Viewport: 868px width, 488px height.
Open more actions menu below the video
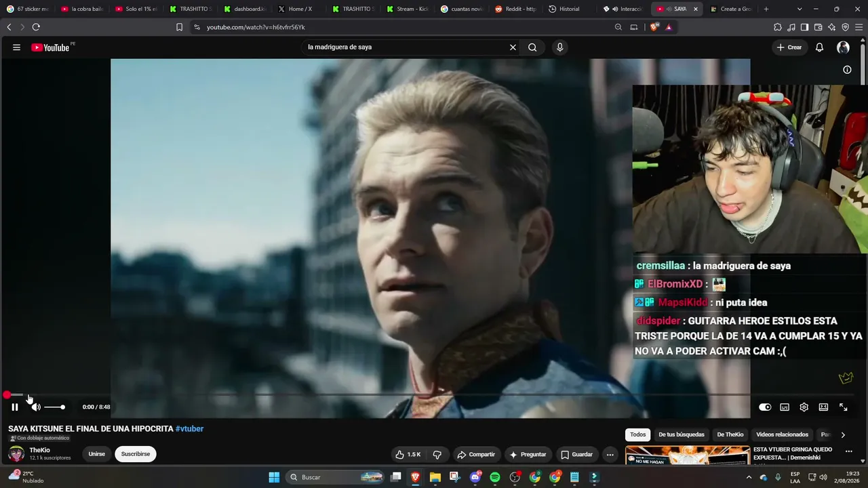click(610, 454)
